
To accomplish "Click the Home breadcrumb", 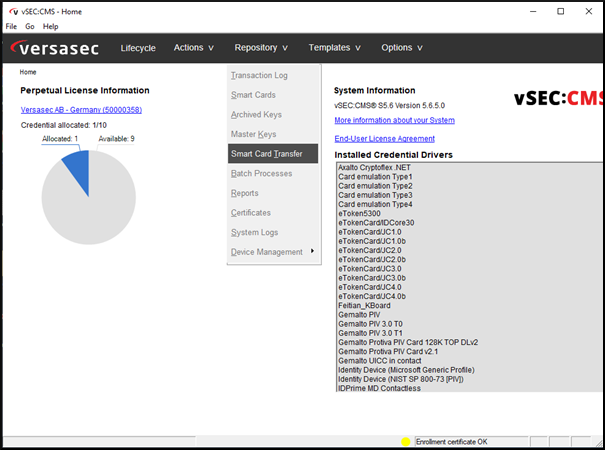I will pyautogui.click(x=28, y=72).
